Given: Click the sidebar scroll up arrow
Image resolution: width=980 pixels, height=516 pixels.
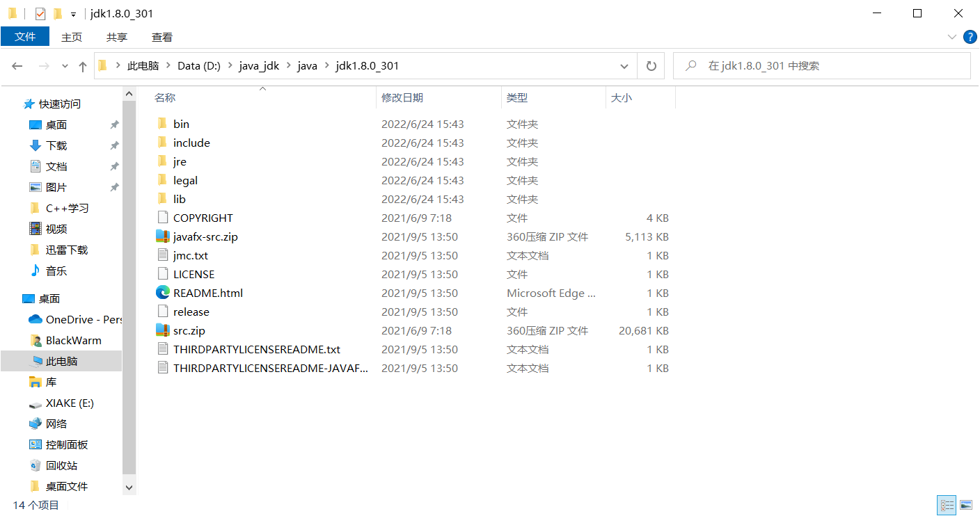Looking at the screenshot, I should coord(129,94).
